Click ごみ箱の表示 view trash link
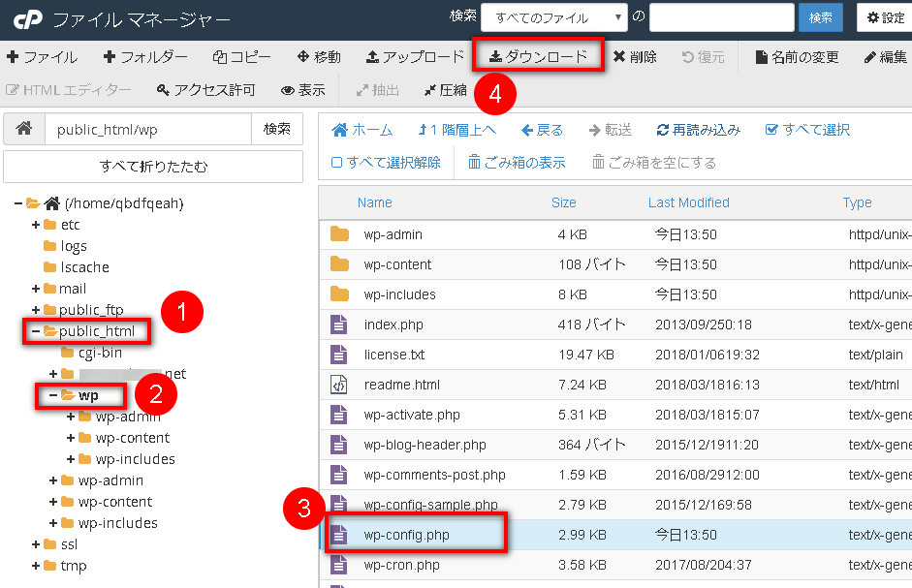The image size is (912, 588). click(517, 163)
